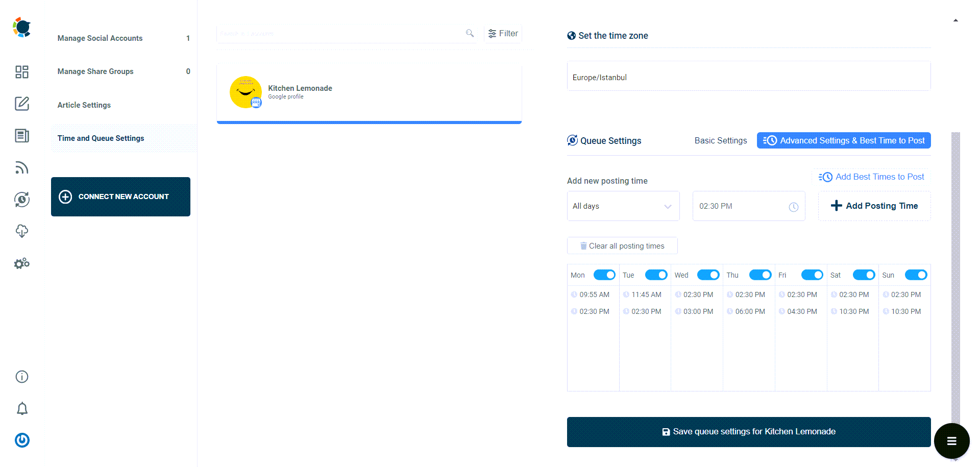Open the Filter options
The height and width of the screenshot is (467, 980).
click(x=503, y=33)
